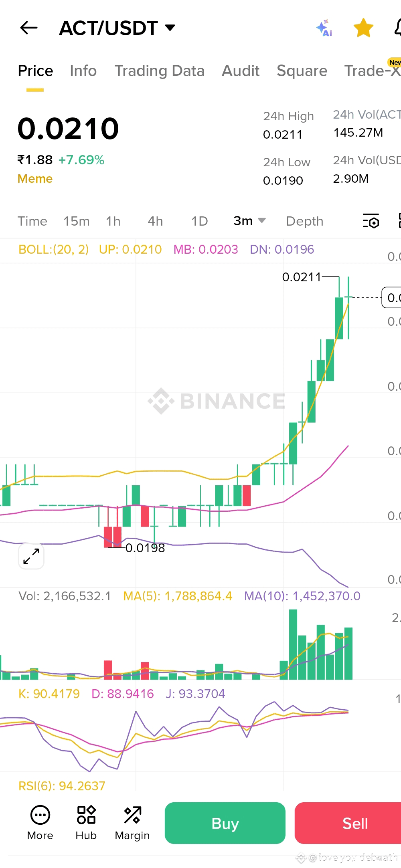This screenshot has width=401, height=868.
Task: Open the AI sparkle assistant icon
Action: 324,28
